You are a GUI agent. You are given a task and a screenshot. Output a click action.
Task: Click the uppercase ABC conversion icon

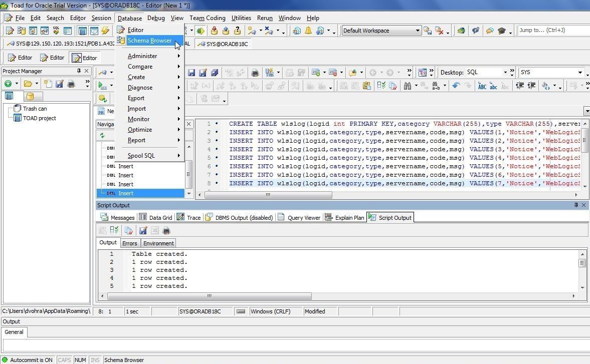click(x=482, y=87)
